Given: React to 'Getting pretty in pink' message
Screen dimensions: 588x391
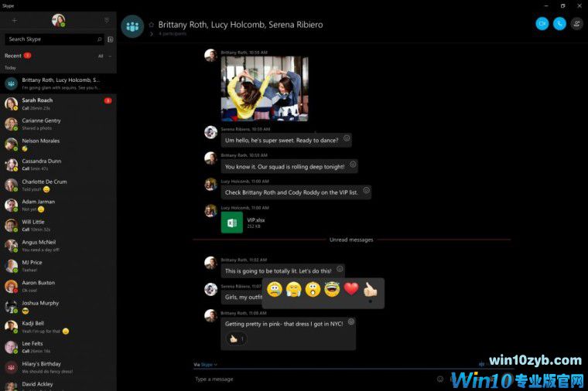Looking at the screenshot, I should (351, 321).
